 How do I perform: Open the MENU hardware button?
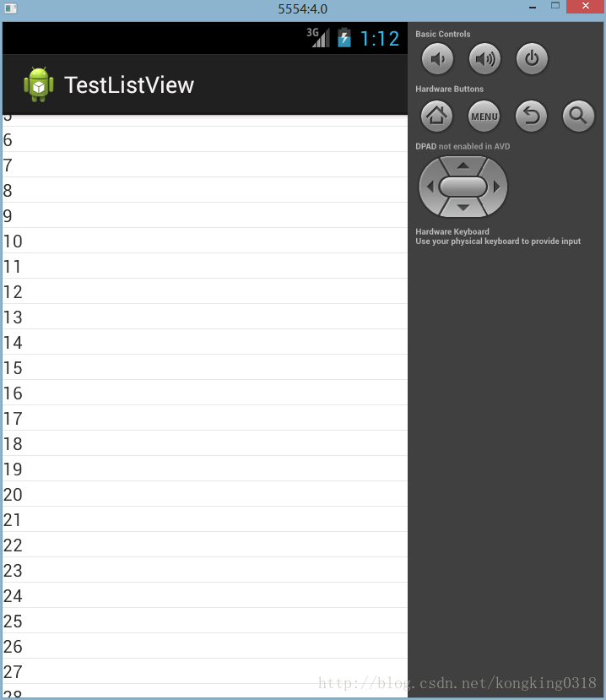click(484, 116)
